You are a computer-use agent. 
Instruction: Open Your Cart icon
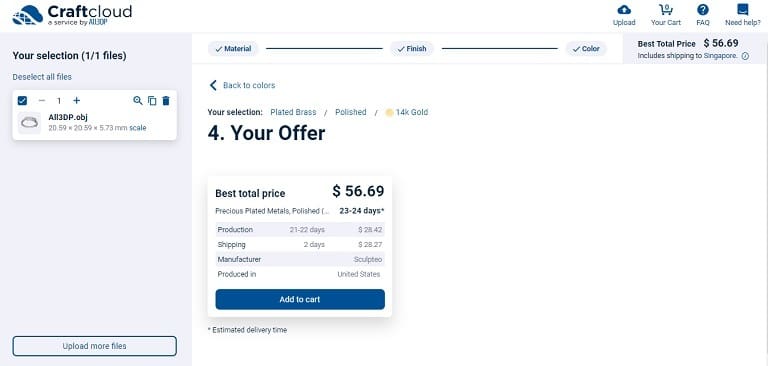click(666, 10)
